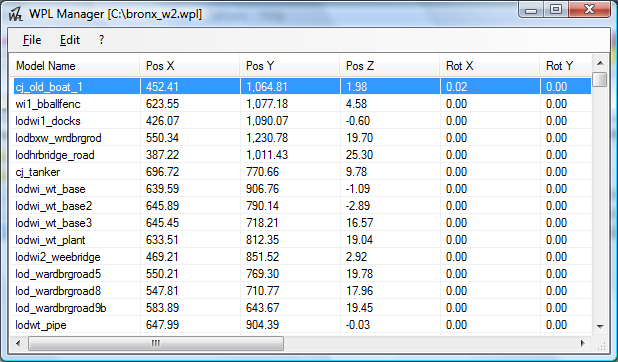Open the ? help menu
Screen dimensions: 618x362
click(101, 40)
